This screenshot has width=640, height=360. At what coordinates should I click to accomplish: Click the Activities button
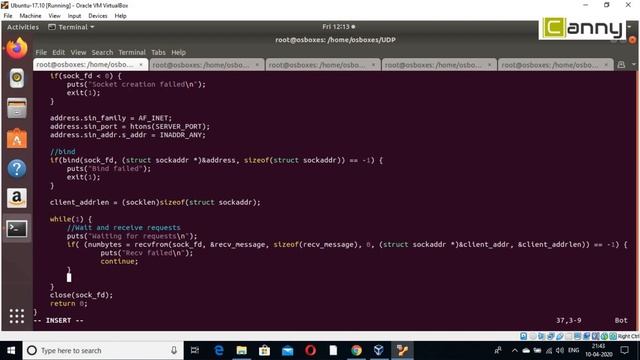click(23, 27)
